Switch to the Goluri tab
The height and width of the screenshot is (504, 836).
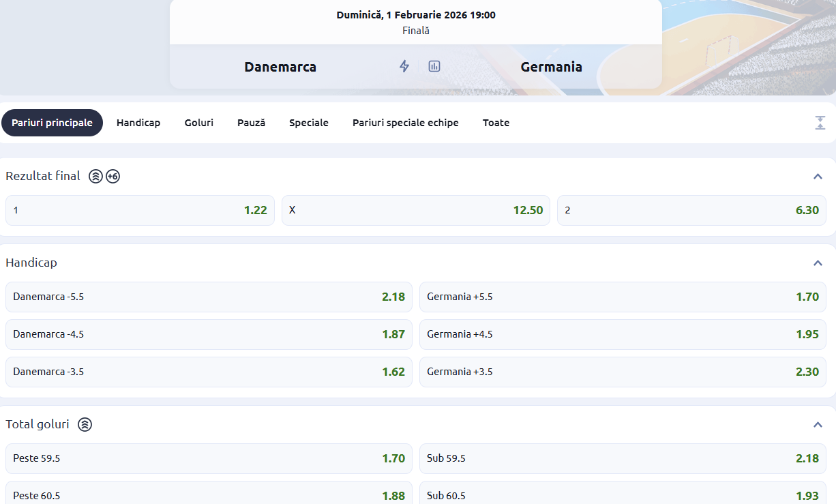198,123
